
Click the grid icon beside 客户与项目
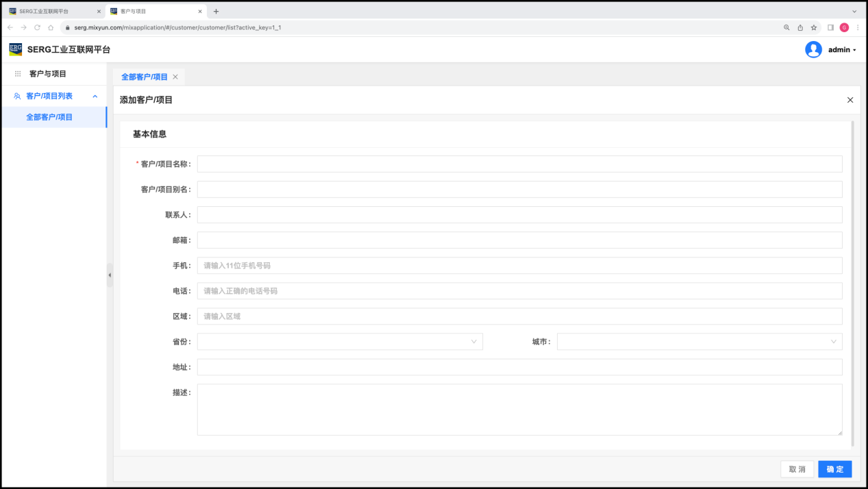[18, 74]
